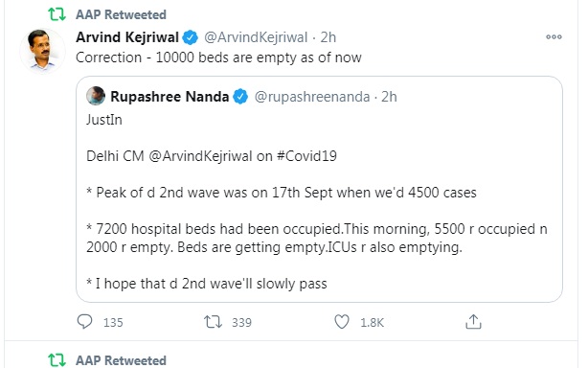
Task: Click Arvind Kejriwal's verified badge
Action: click(x=191, y=37)
